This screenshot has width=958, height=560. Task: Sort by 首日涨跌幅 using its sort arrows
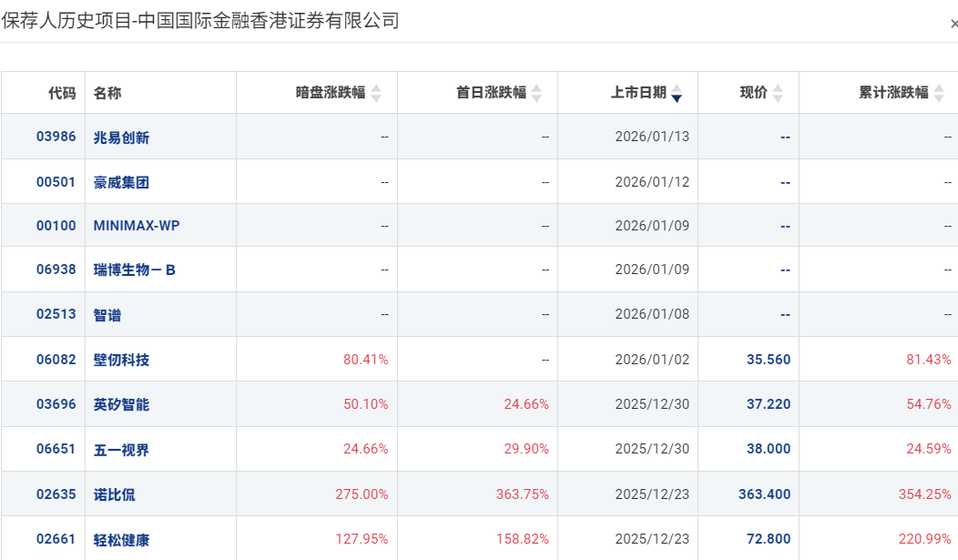pyautogui.click(x=536, y=93)
